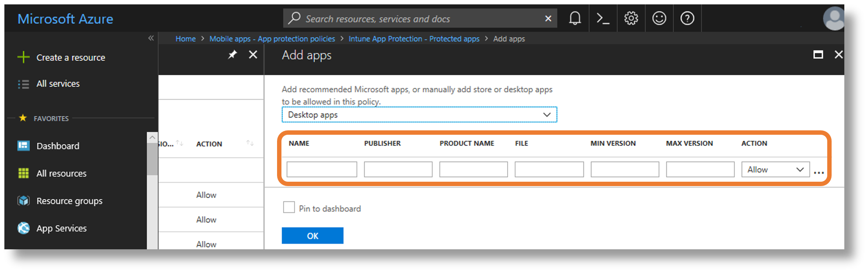Go to the Home breadcrumb link
Screen dimensions: 868x273
click(x=185, y=39)
